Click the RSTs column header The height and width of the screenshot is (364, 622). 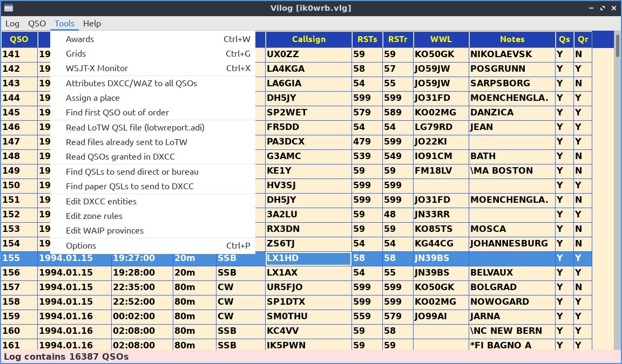click(367, 39)
